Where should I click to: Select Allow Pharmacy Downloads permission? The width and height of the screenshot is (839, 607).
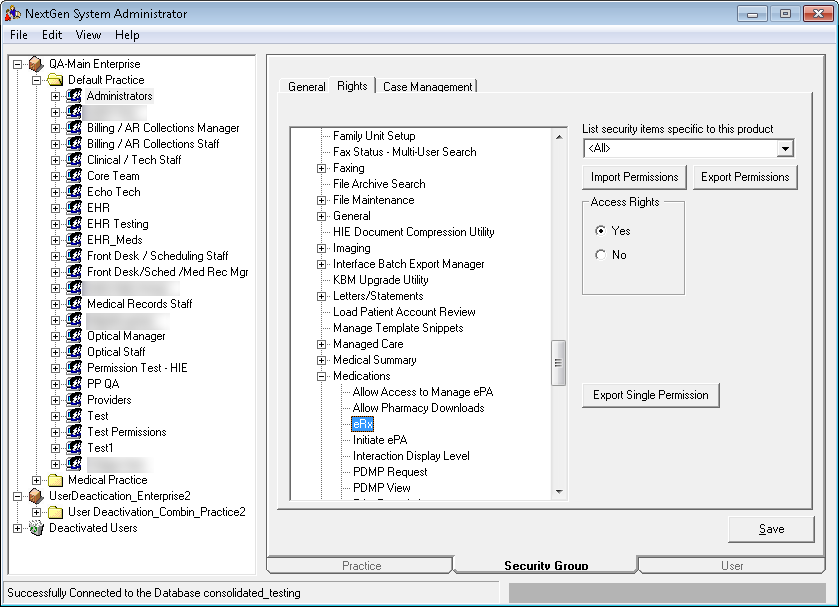[418, 408]
